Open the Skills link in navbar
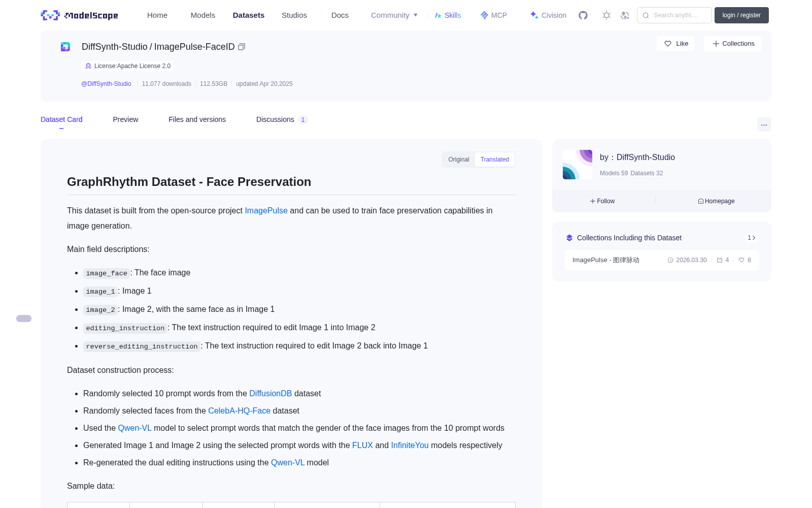812x508 pixels. [x=448, y=15]
